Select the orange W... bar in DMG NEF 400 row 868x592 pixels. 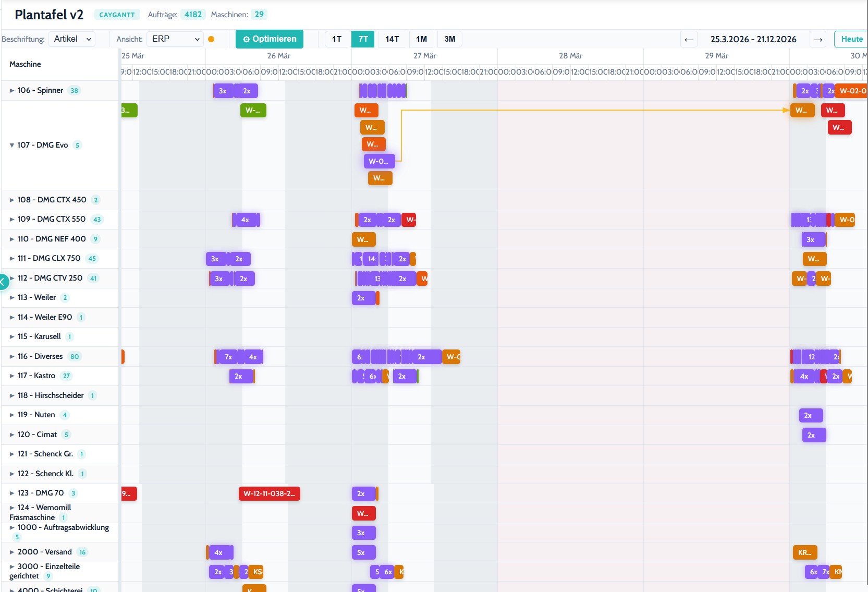pos(363,239)
